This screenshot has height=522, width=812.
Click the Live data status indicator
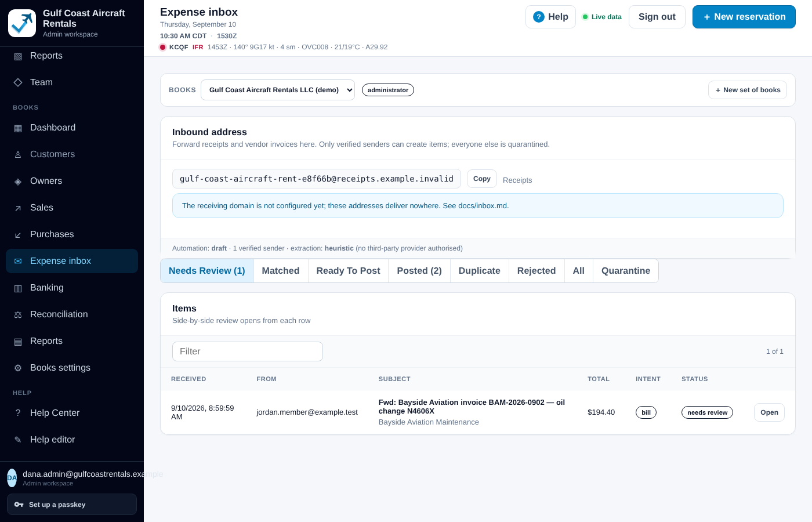(602, 17)
